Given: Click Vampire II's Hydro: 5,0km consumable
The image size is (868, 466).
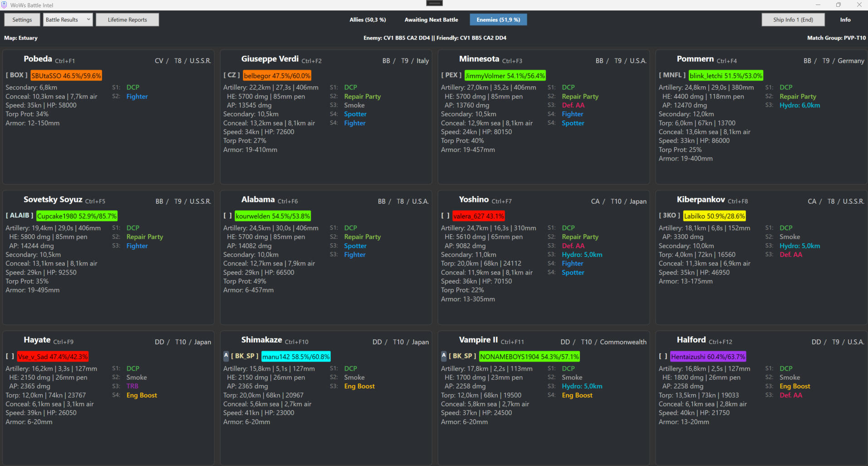Looking at the screenshot, I should point(582,386).
